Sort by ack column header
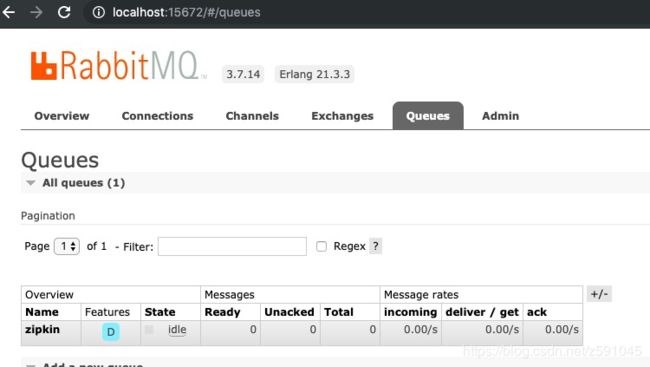Screen dimensions: 650x367 [537, 312]
